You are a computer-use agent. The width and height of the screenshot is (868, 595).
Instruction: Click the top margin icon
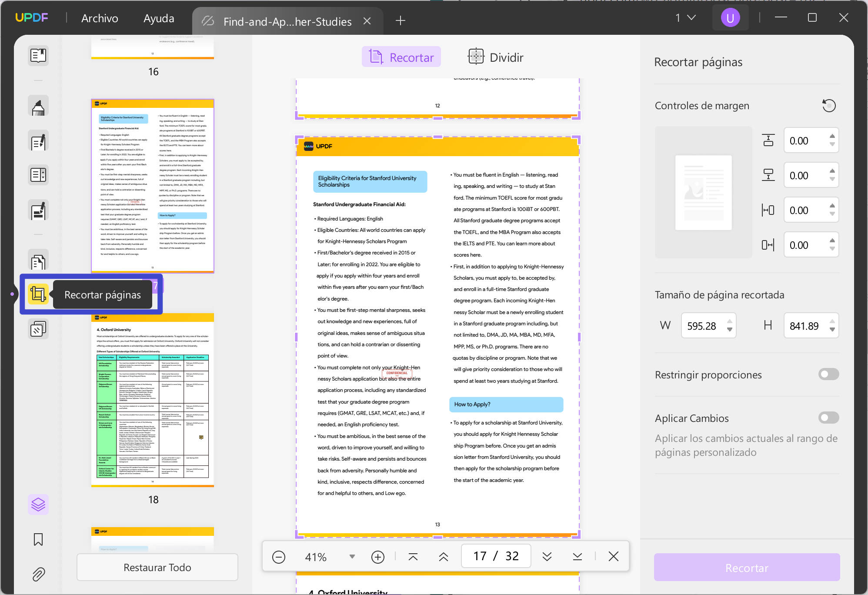pyautogui.click(x=768, y=140)
